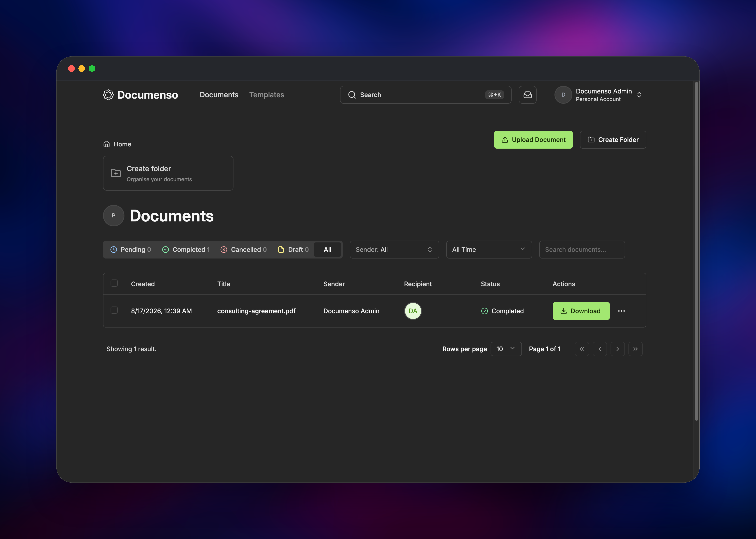Filter by Completed documents
The image size is (756, 539).
click(x=186, y=250)
